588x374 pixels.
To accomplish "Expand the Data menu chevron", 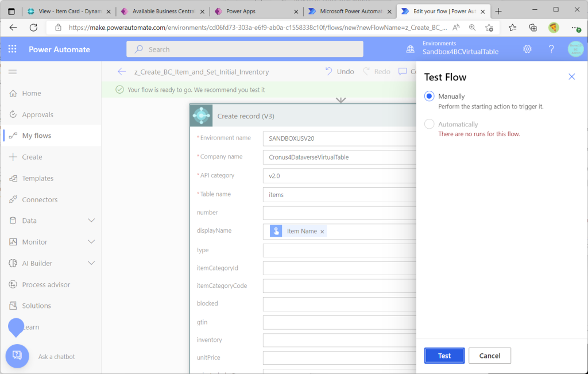I will (x=91, y=220).
